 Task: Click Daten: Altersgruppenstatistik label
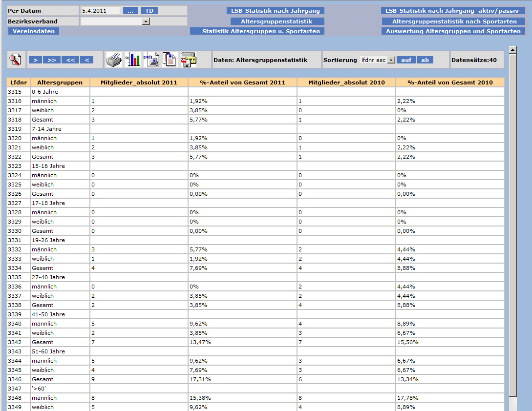(x=260, y=60)
